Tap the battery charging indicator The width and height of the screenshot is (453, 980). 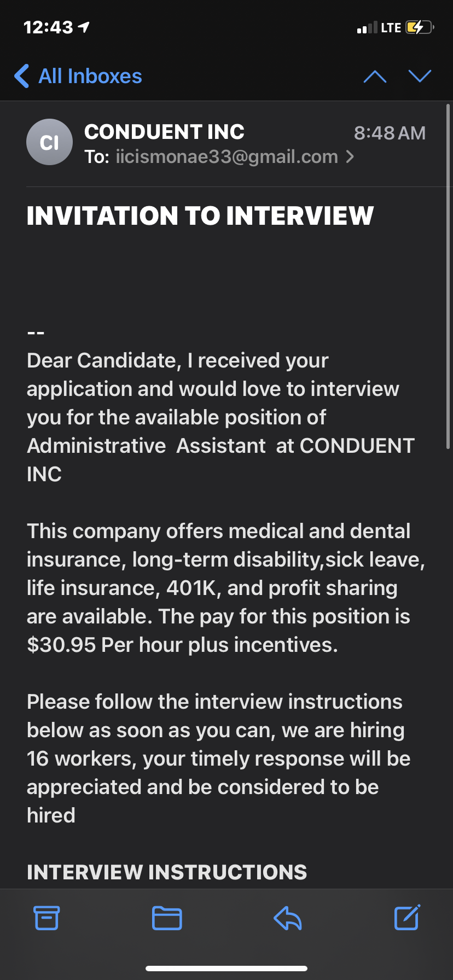(420, 27)
